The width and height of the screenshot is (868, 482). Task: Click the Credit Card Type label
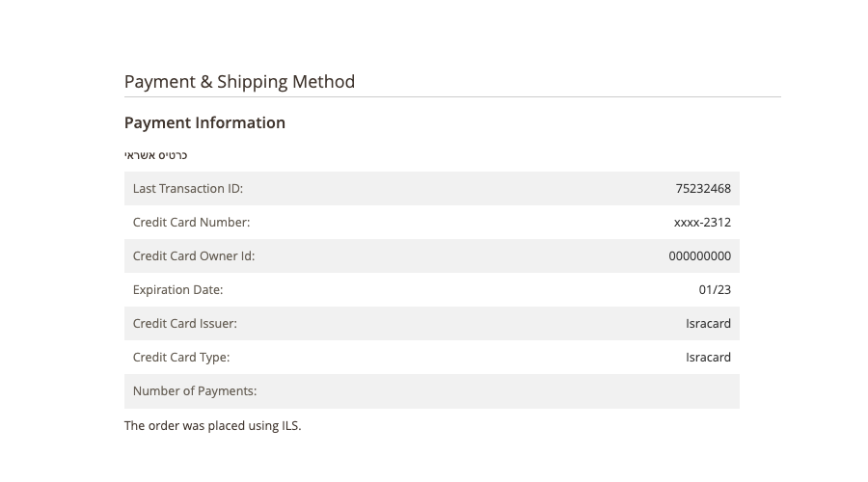(181, 358)
